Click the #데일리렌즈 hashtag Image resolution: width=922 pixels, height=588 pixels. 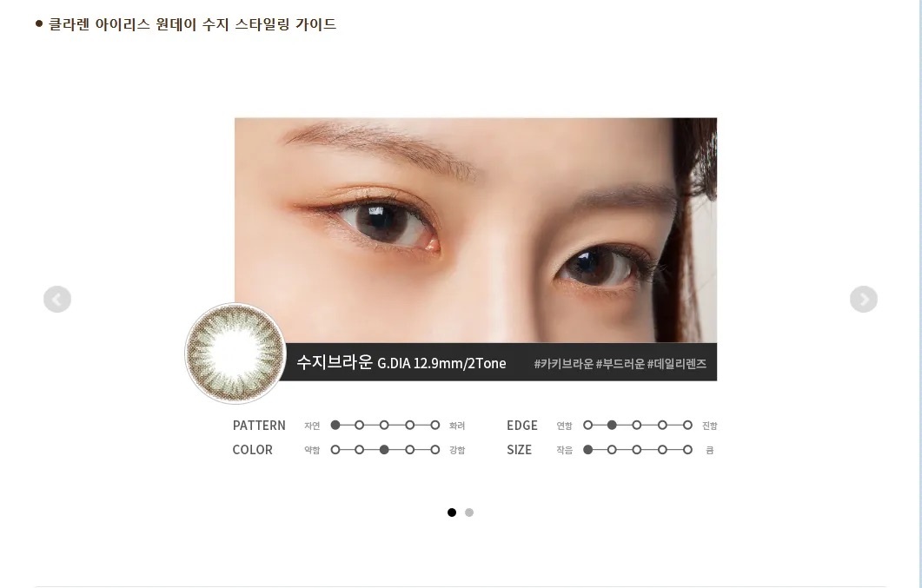click(x=677, y=364)
